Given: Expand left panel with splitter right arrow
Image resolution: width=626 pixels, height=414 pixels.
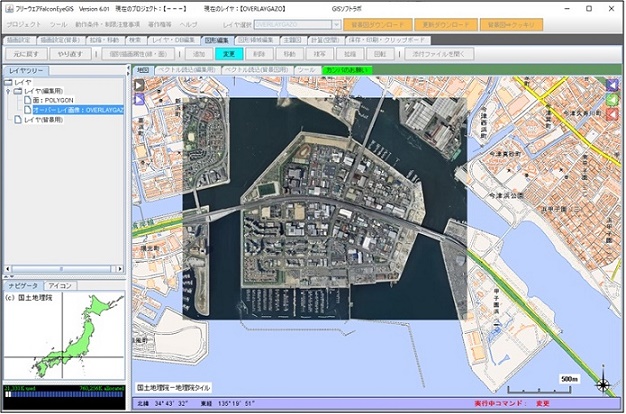Looking at the screenshot, I should click(128, 73).
